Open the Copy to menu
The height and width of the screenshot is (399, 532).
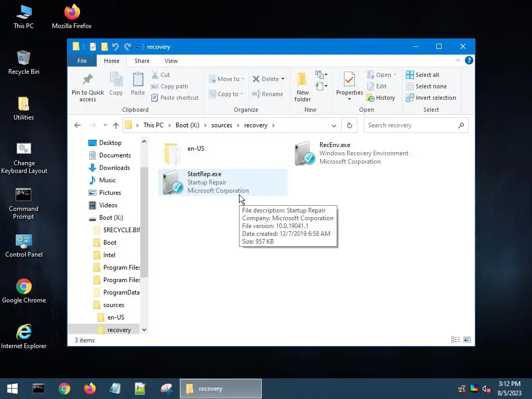[227, 94]
